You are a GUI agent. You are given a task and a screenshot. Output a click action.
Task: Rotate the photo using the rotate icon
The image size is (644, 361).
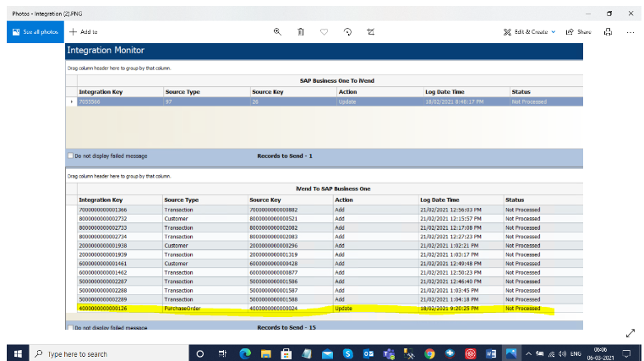pyautogui.click(x=347, y=32)
